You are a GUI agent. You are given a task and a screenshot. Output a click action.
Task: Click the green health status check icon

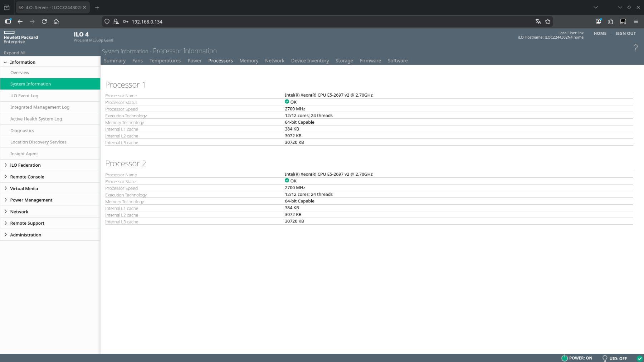[640, 358]
